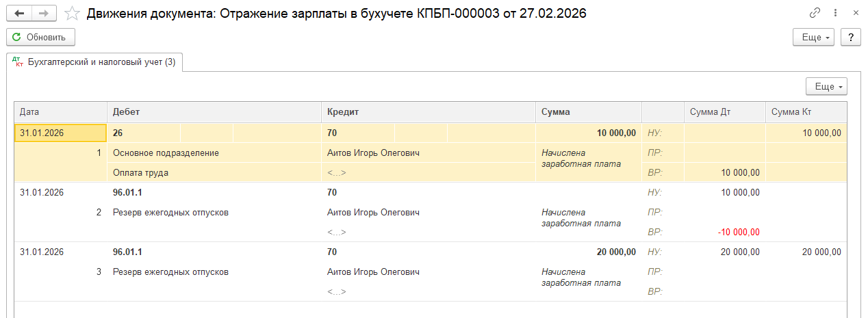Click the forward navigation arrow
868x318 pixels.
44,13
